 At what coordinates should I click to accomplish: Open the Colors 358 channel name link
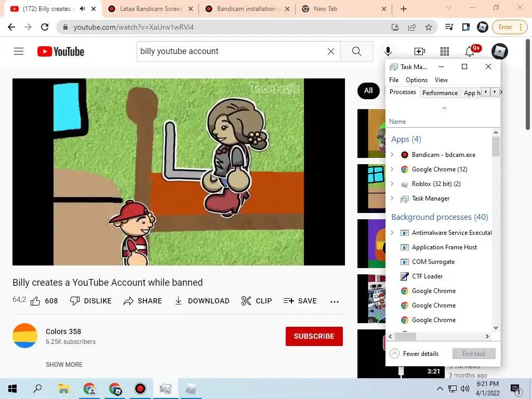pos(63,331)
